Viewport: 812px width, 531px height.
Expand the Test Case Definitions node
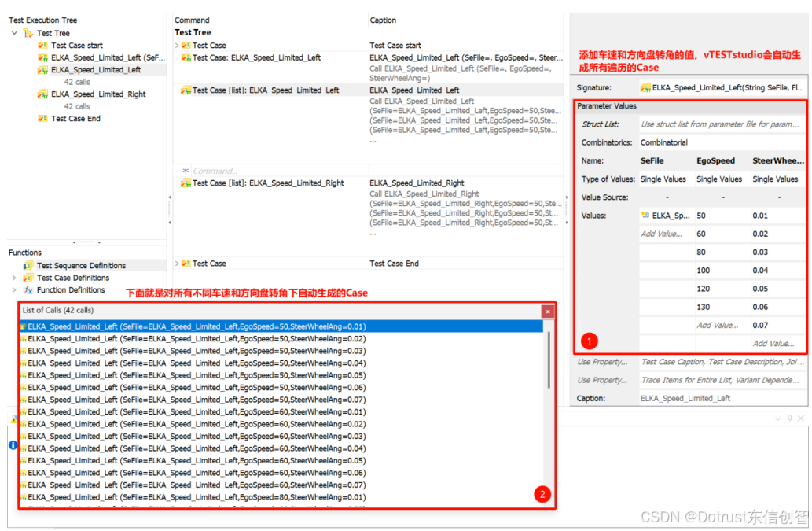coord(14,278)
